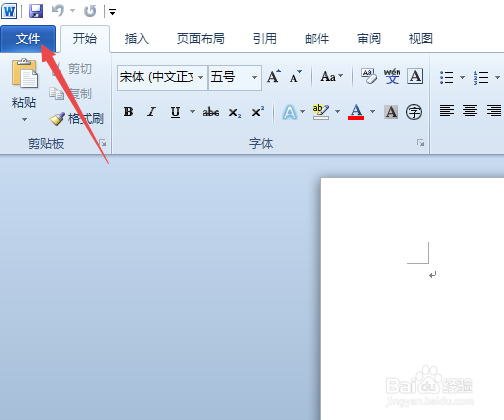Apply the text highlight color
The height and width of the screenshot is (420, 504).
[321, 112]
